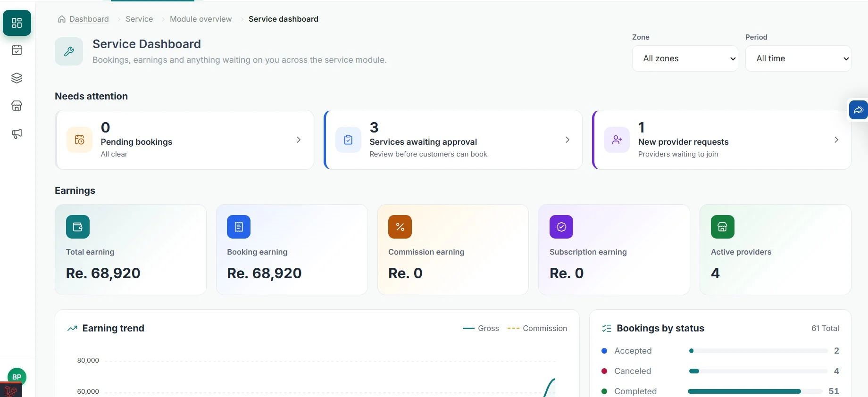Click the Pending bookings clock-calendar icon
The width and height of the screenshot is (868, 397).
pyautogui.click(x=79, y=140)
